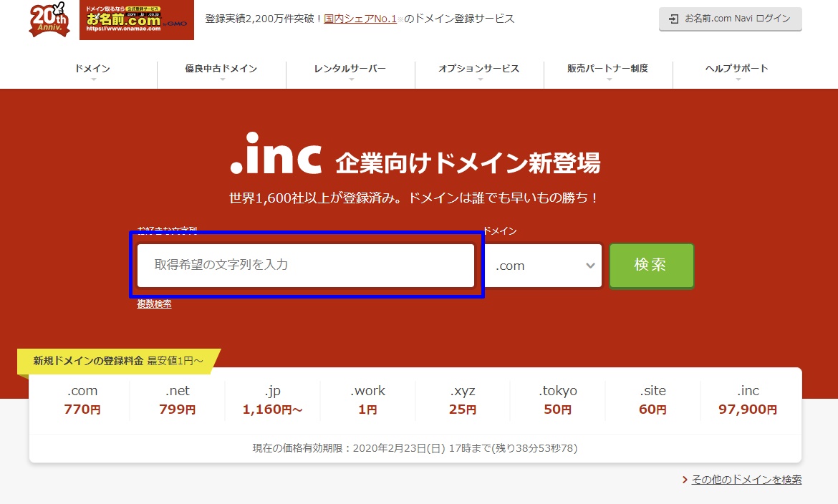
Task: Open その他のドメインを検索 link
Action: pos(746,480)
